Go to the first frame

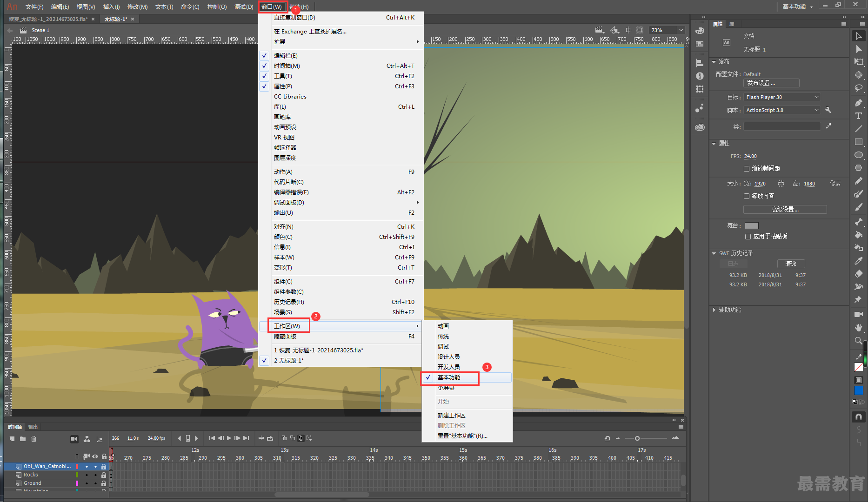click(212, 438)
